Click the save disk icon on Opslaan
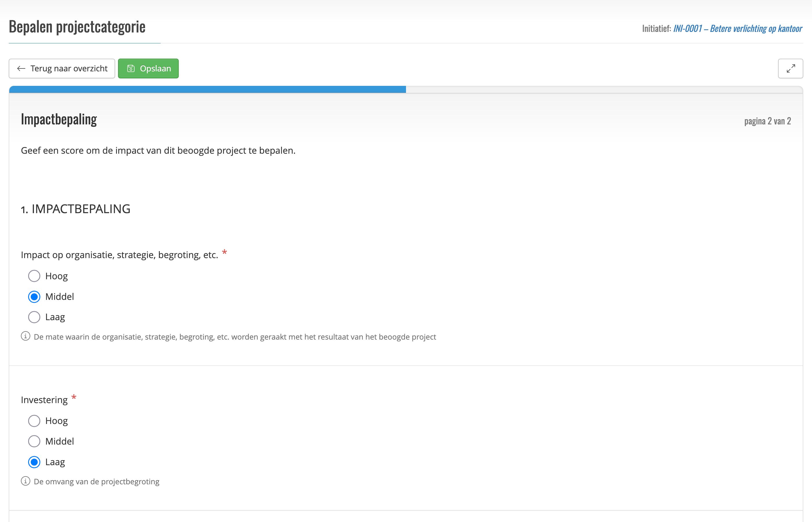The width and height of the screenshot is (812, 522). (131, 68)
